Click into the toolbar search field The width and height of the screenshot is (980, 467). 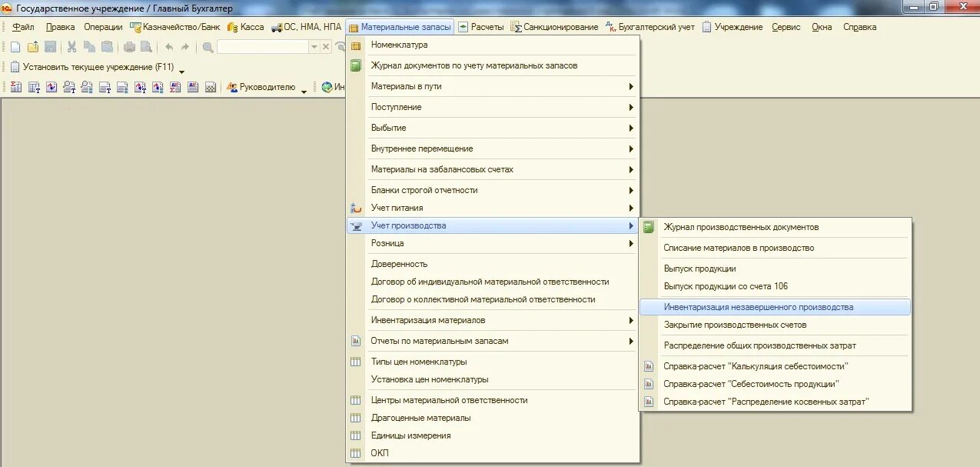point(263,47)
